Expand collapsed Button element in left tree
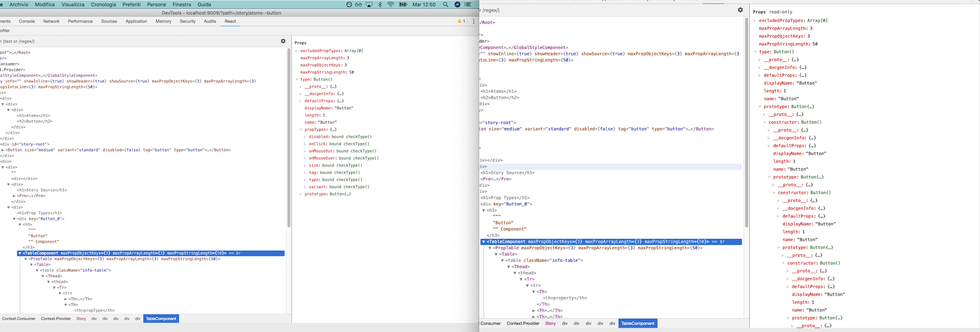 [x=3, y=150]
